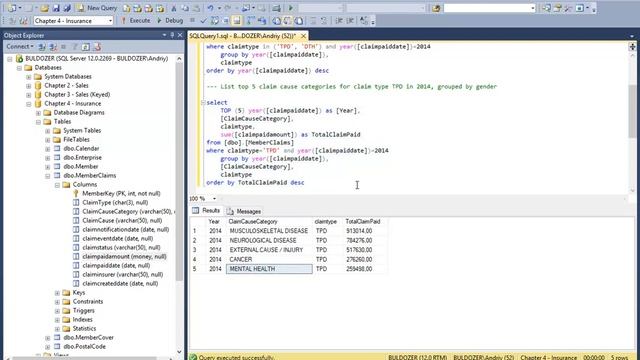Click the New Query button

[x=97, y=8]
